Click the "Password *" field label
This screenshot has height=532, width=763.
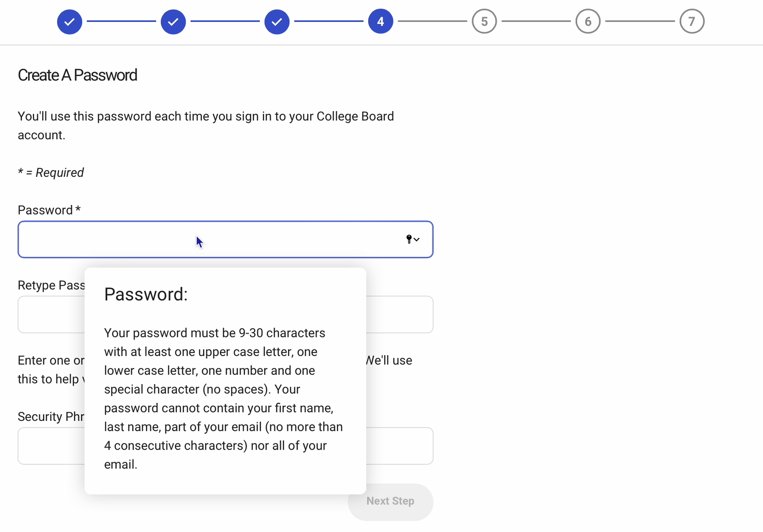coord(49,210)
